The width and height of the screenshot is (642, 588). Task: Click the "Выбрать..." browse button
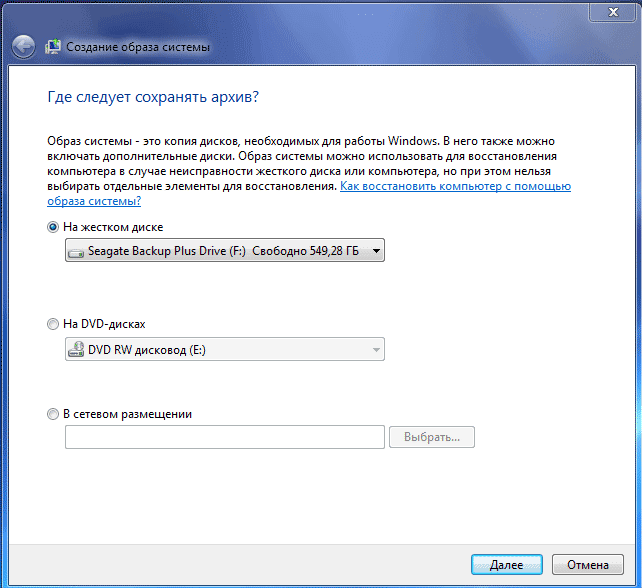pyautogui.click(x=432, y=438)
